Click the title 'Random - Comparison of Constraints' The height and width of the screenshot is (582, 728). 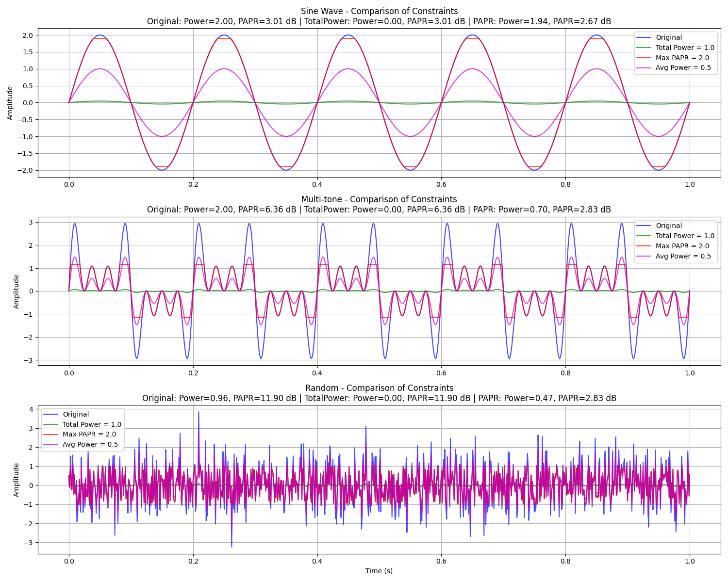(x=379, y=388)
